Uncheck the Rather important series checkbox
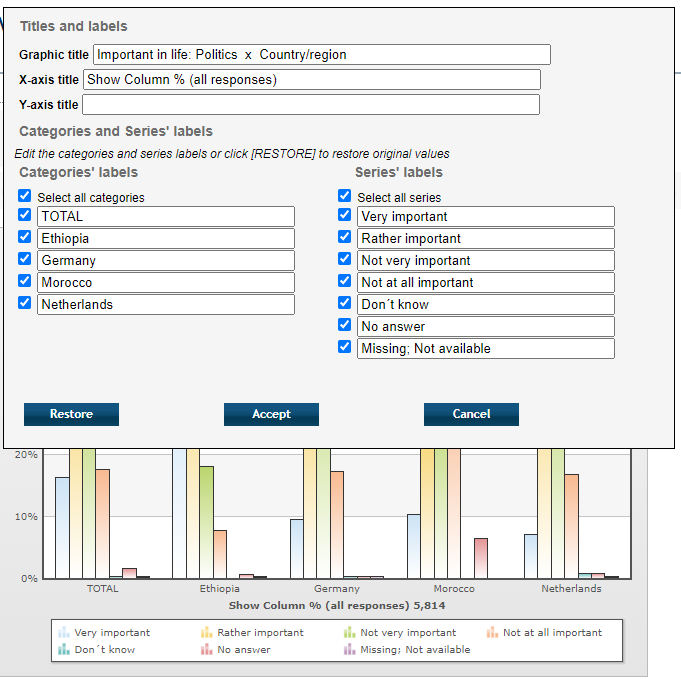 tap(344, 237)
